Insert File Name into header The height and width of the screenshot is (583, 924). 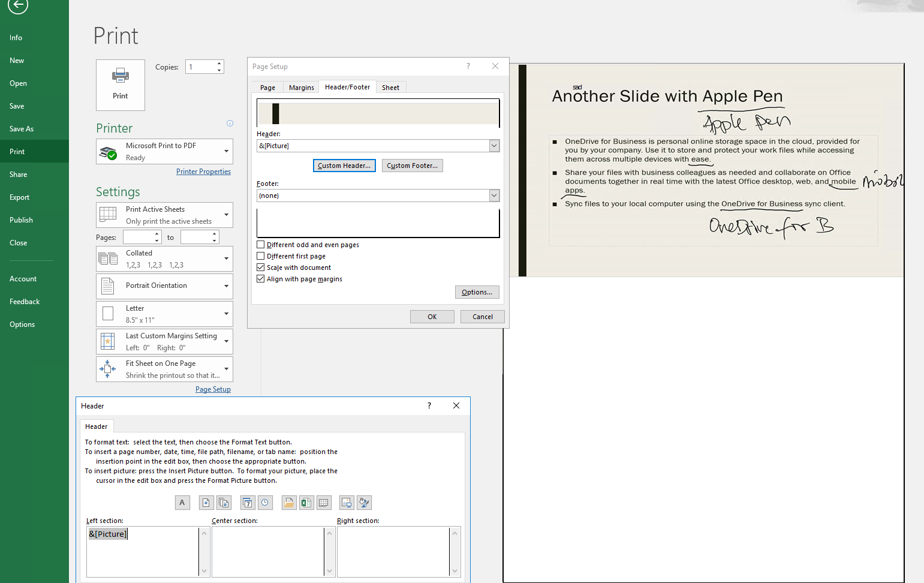coord(306,503)
